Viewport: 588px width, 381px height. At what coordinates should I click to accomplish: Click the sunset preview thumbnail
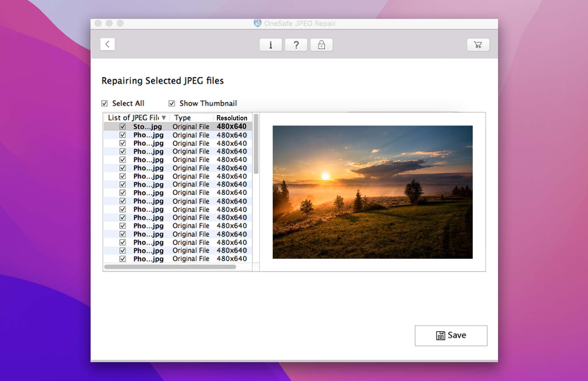pos(372,192)
